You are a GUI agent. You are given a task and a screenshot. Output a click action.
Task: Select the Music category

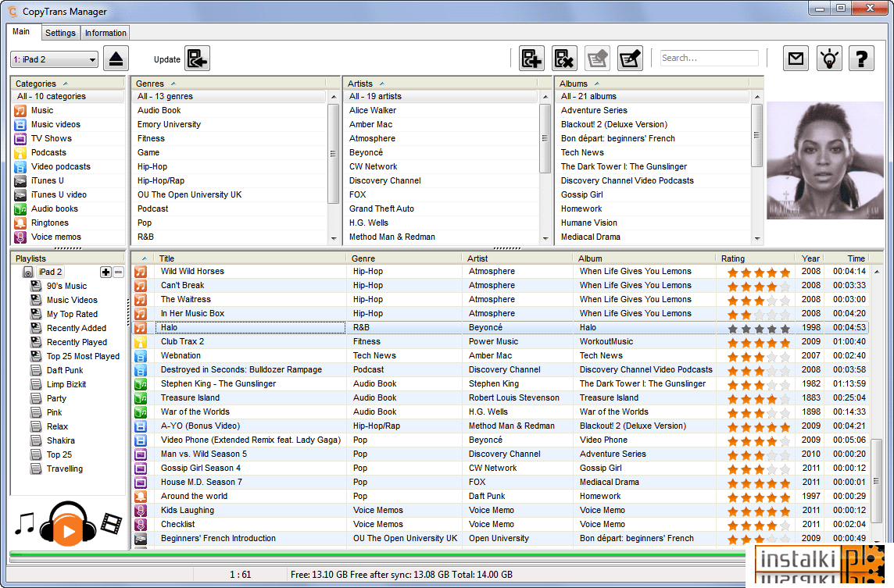[68, 111]
